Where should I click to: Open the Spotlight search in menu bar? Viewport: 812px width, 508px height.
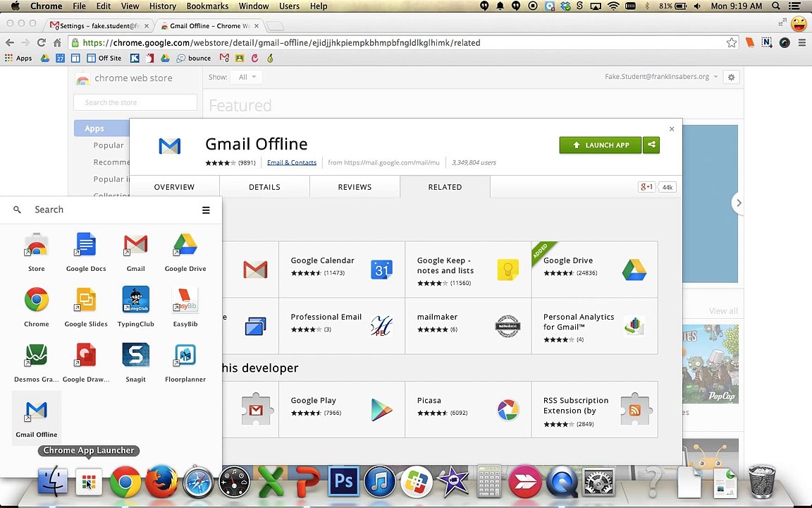coord(775,6)
